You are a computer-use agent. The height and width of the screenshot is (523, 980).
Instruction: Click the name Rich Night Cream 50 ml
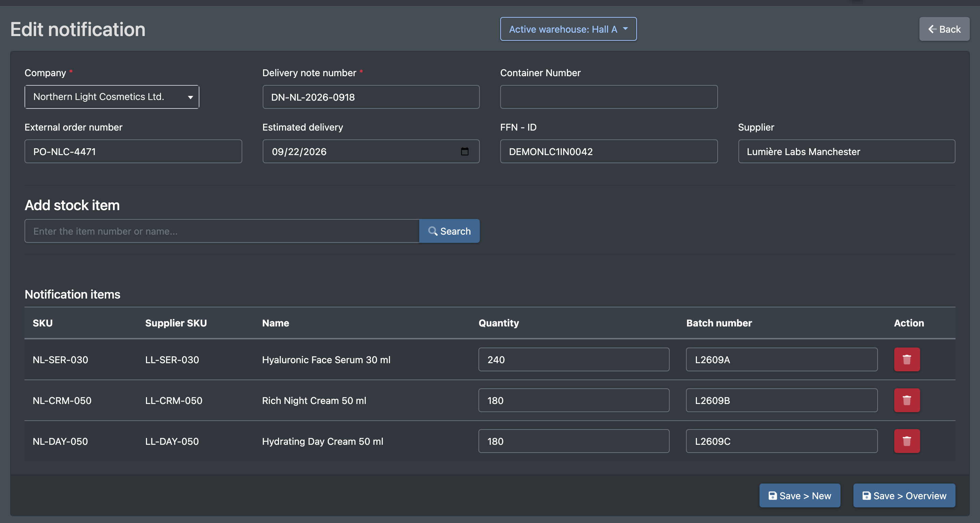(x=314, y=400)
